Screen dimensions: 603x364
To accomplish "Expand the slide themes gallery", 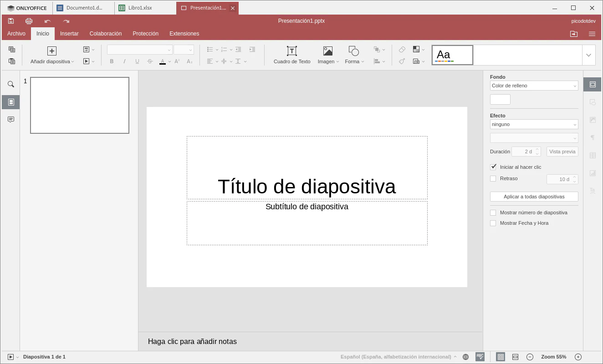I will (588, 55).
